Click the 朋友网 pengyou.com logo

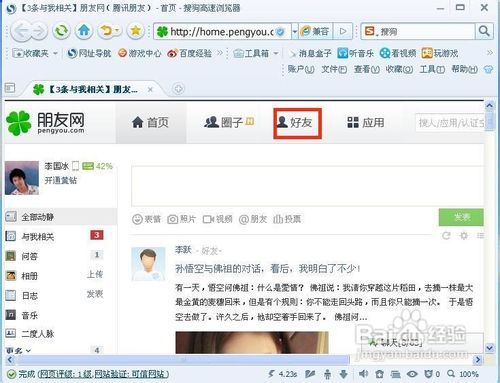[x=45, y=123]
